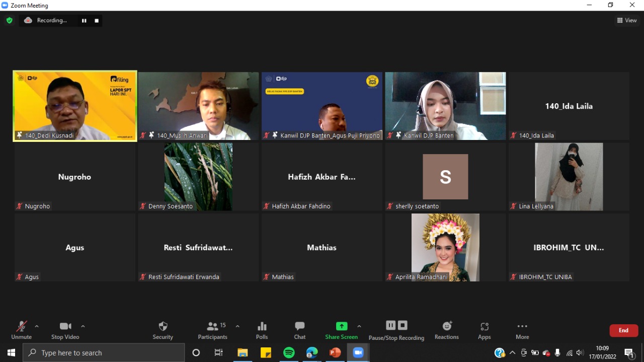The height and width of the screenshot is (362, 644).
Task: Open the Apps icon
Action: click(x=484, y=330)
